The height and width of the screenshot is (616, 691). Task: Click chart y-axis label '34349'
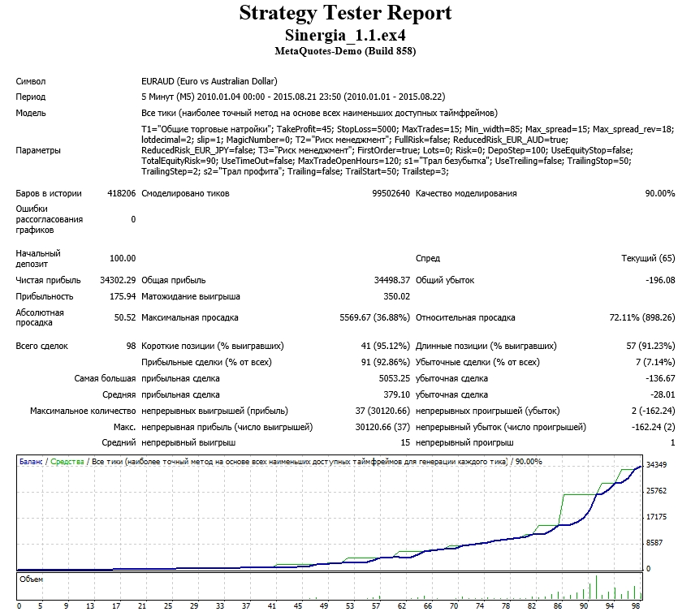click(x=656, y=465)
